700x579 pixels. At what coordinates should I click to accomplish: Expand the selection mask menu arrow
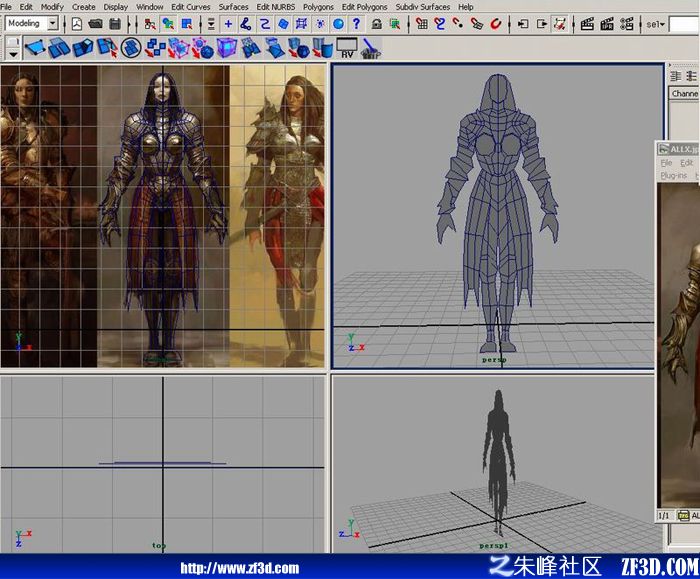click(x=211, y=24)
